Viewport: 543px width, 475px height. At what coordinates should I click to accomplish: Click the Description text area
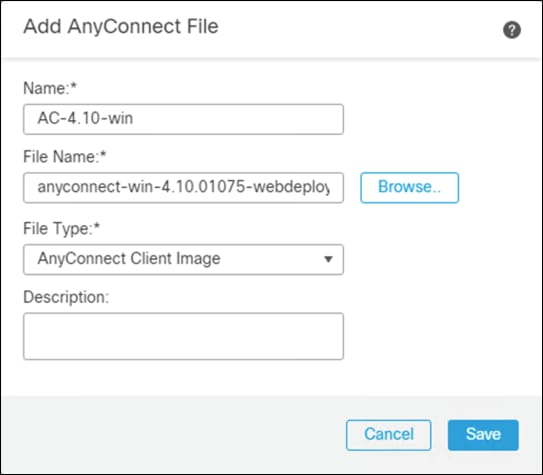tap(183, 336)
